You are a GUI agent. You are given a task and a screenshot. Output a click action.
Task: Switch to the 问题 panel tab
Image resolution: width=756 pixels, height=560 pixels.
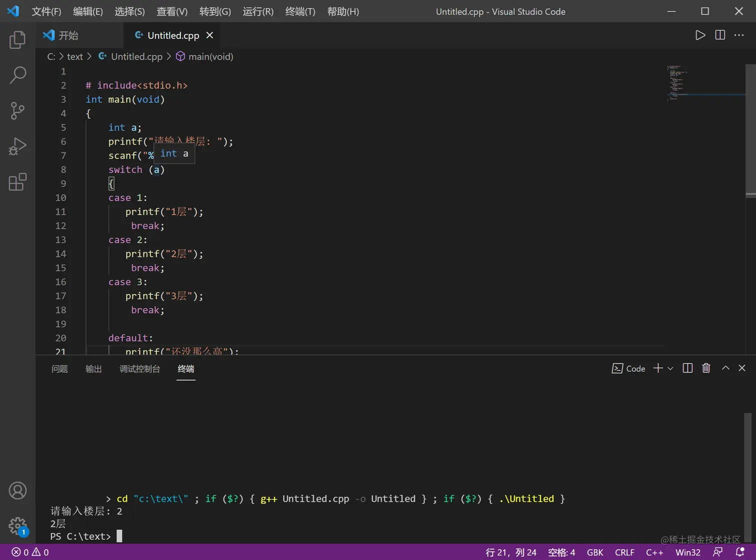point(59,369)
